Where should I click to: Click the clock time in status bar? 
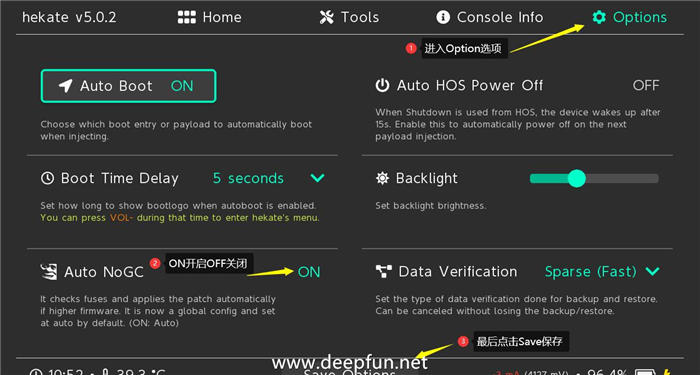click(x=66, y=372)
